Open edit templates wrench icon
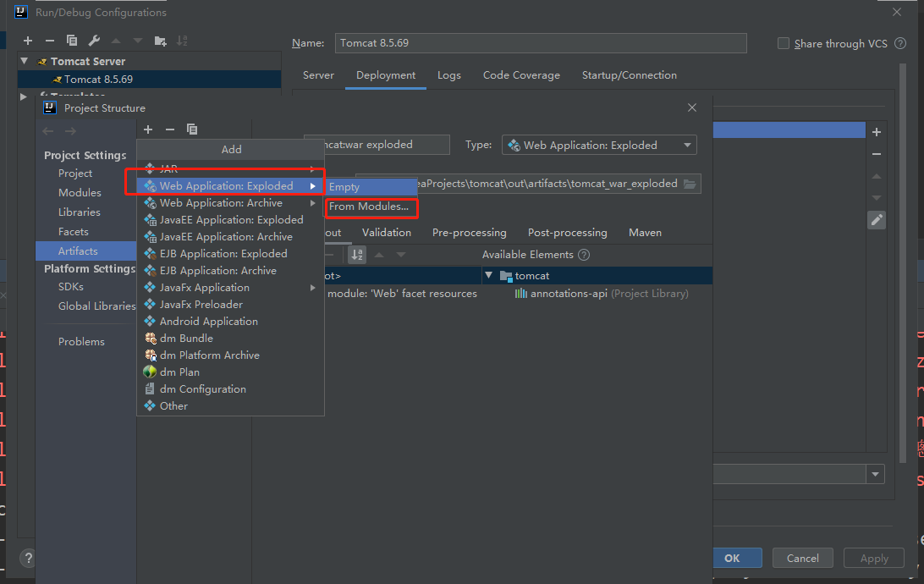 tap(94, 41)
